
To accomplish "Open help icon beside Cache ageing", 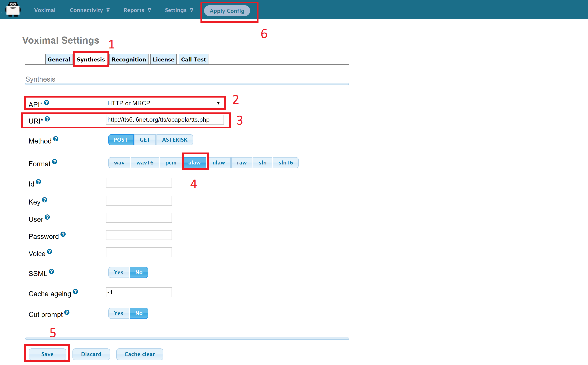I will [x=75, y=292].
